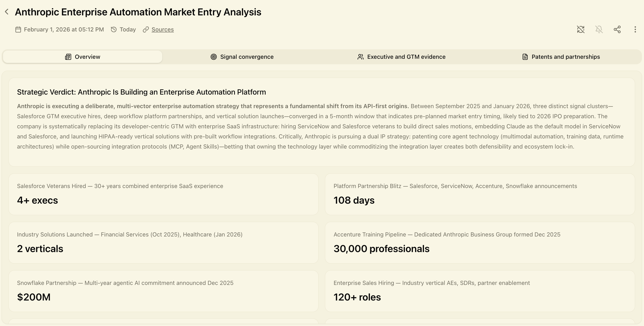Click the document icon on Patents tab
The height and width of the screenshot is (326, 644).
tap(525, 57)
